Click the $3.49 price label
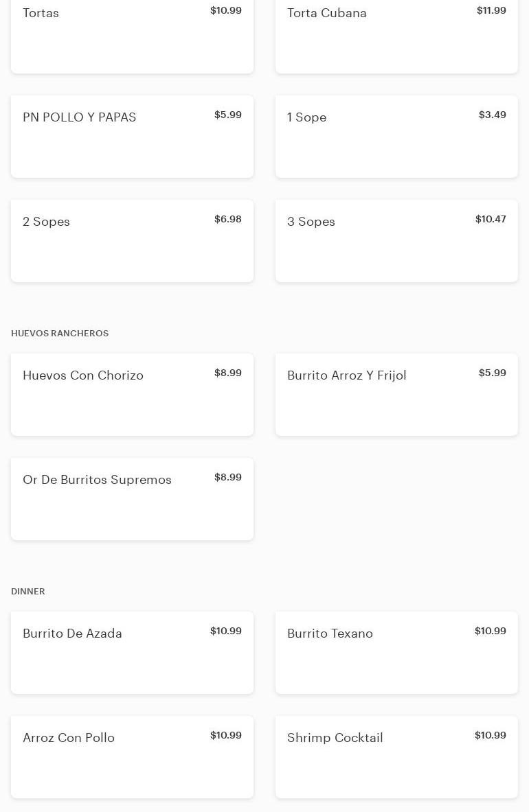This screenshot has width=529, height=812. tap(492, 115)
